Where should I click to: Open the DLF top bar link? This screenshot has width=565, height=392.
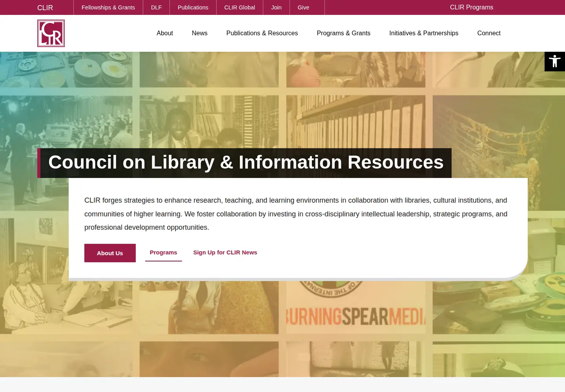(157, 7)
